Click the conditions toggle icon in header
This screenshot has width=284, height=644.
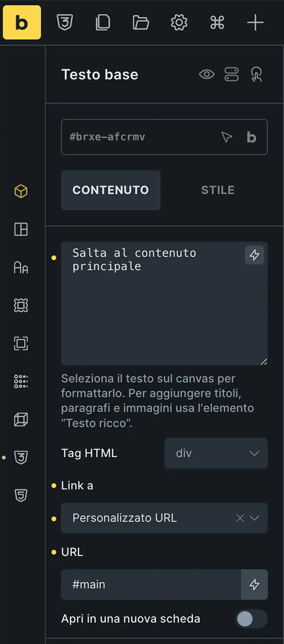231,75
